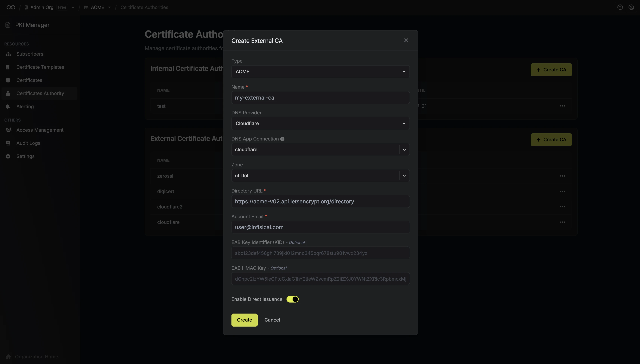Expand the DNS App Connection chevron

[404, 150]
